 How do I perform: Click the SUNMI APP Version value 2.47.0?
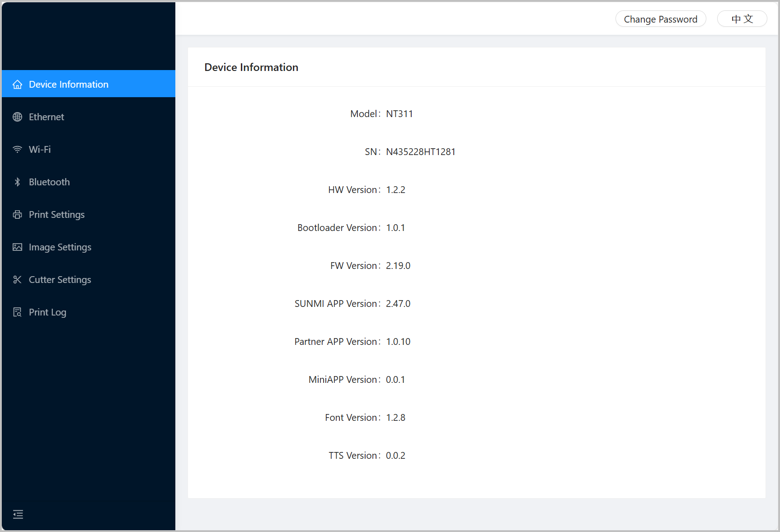[398, 304]
